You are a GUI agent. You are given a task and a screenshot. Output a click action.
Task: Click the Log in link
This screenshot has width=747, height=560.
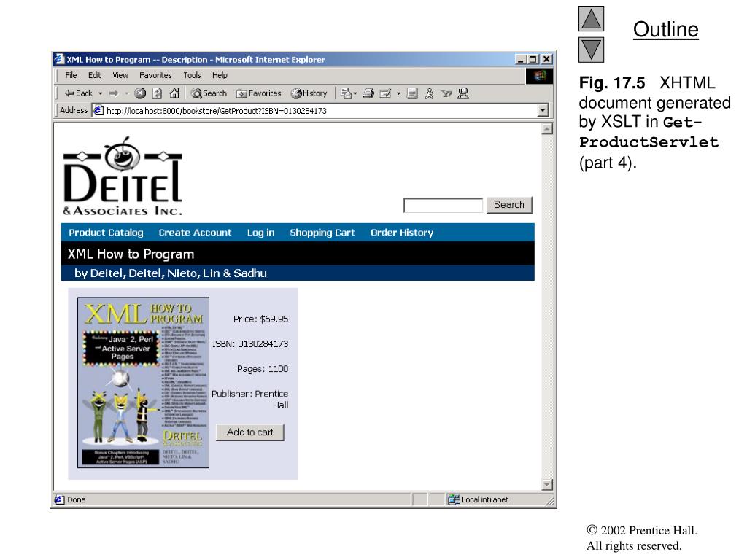point(260,233)
